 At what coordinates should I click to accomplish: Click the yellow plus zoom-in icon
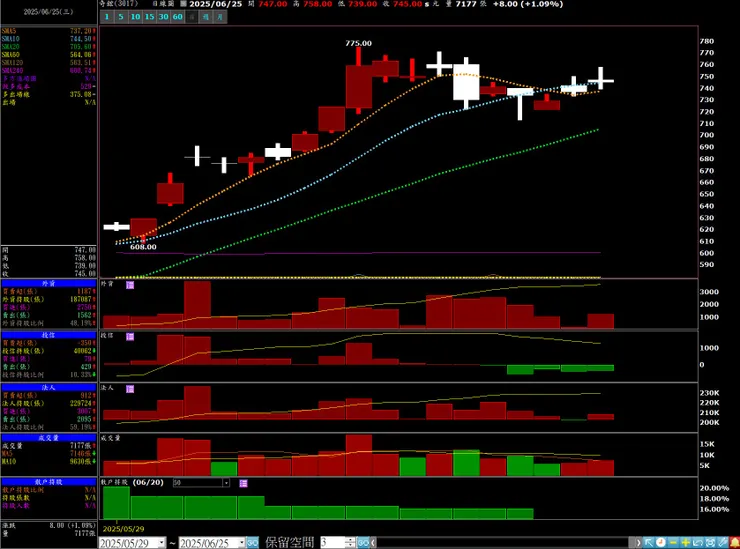(x=686, y=542)
